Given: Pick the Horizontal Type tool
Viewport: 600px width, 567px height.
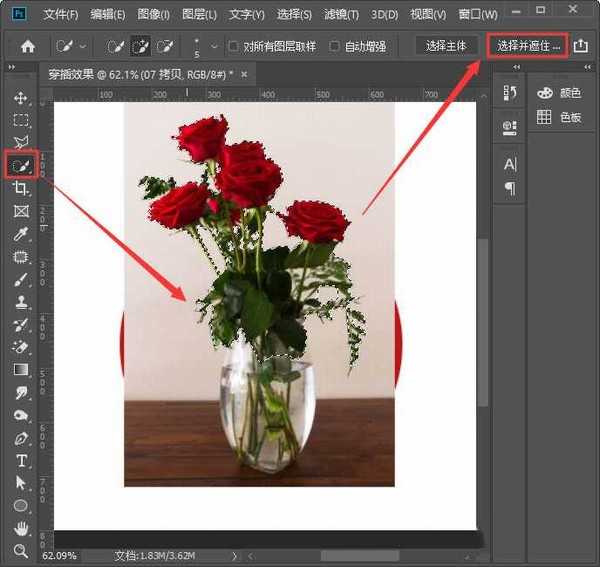Looking at the screenshot, I should pyautogui.click(x=21, y=461).
